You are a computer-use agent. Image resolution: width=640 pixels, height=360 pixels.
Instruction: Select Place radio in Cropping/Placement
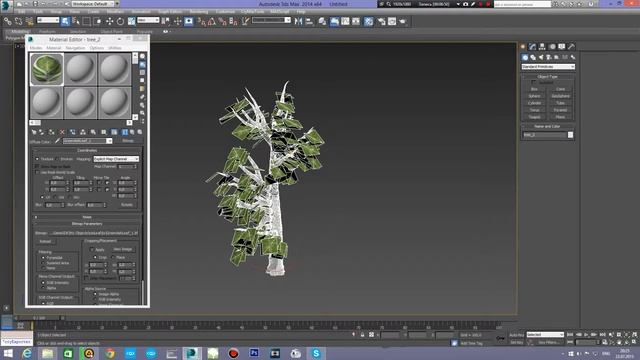pyautogui.click(x=113, y=258)
